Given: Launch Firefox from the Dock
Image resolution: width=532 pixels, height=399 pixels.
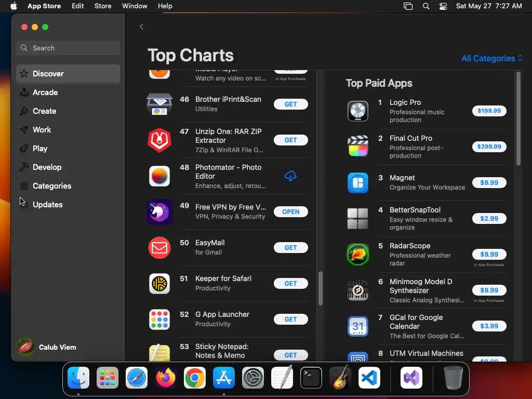Looking at the screenshot, I should pos(166,378).
